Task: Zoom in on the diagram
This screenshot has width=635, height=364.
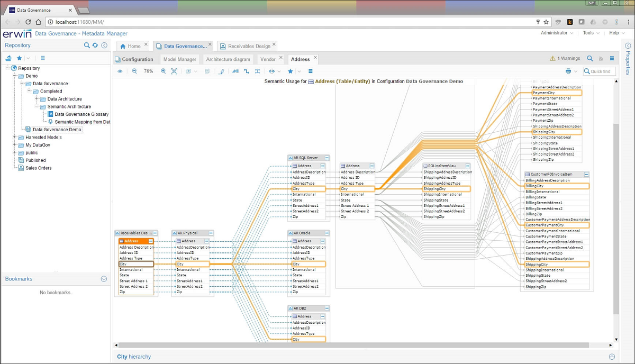Action: [x=163, y=71]
